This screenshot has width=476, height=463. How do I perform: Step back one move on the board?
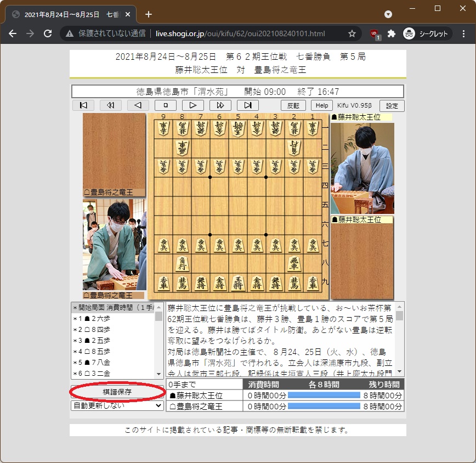pyautogui.click(x=138, y=105)
